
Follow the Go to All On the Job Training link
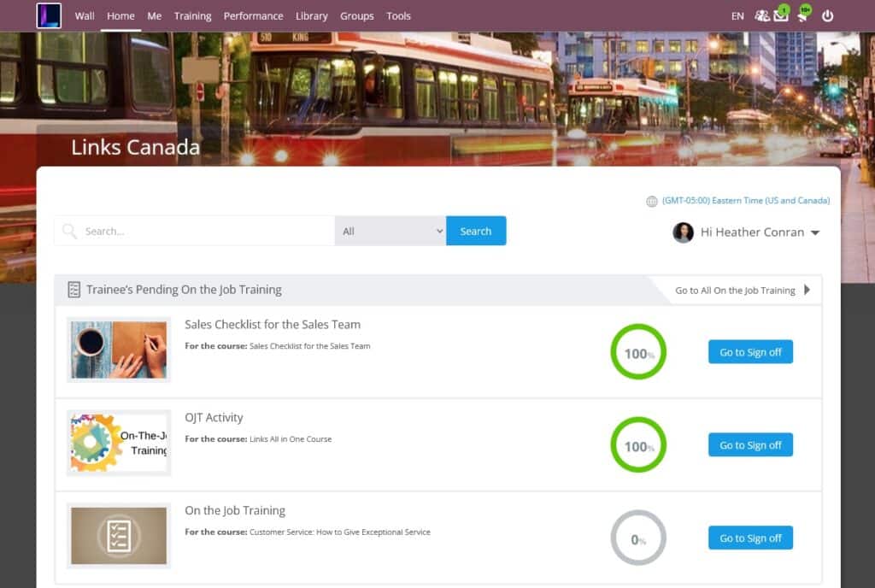coord(735,290)
